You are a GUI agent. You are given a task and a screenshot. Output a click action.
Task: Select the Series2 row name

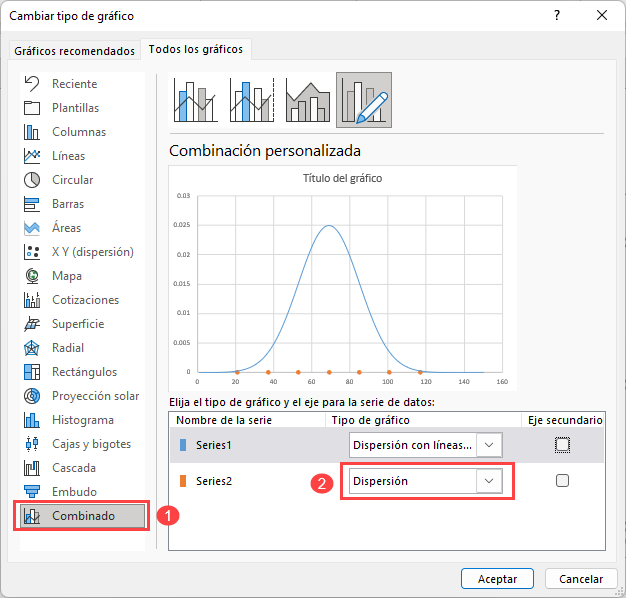click(x=214, y=481)
